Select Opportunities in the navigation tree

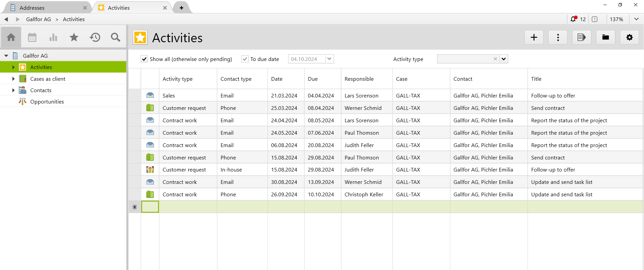tap(47, 102)
